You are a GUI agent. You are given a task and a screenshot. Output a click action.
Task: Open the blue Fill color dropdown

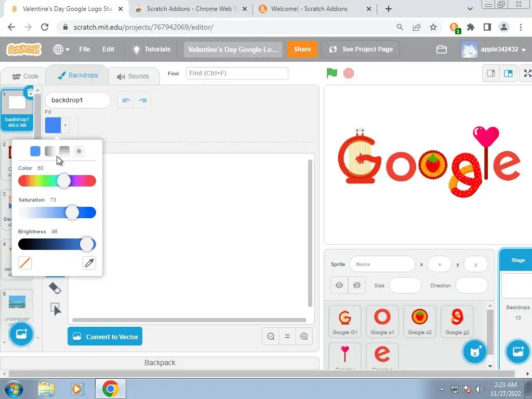point(57,125)
